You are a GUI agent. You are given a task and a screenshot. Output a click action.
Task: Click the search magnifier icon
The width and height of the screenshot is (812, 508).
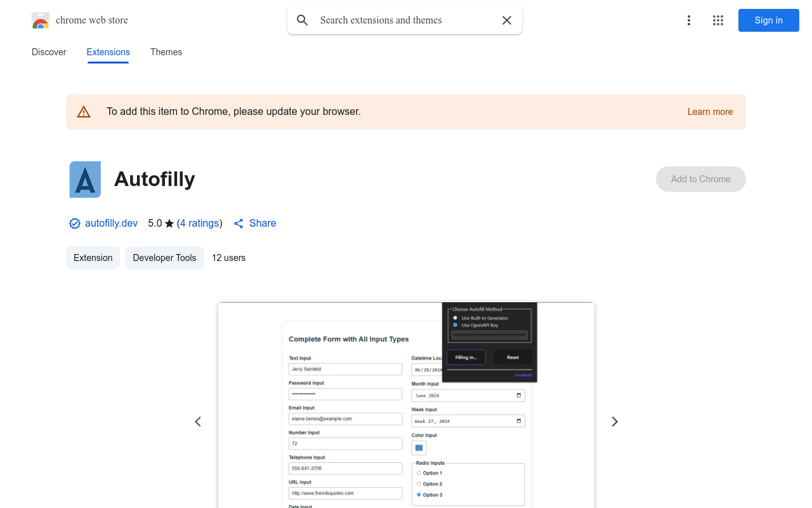point(303,20)
